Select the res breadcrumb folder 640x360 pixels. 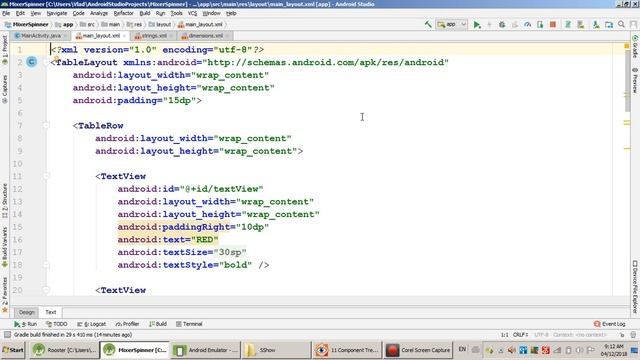135,24
